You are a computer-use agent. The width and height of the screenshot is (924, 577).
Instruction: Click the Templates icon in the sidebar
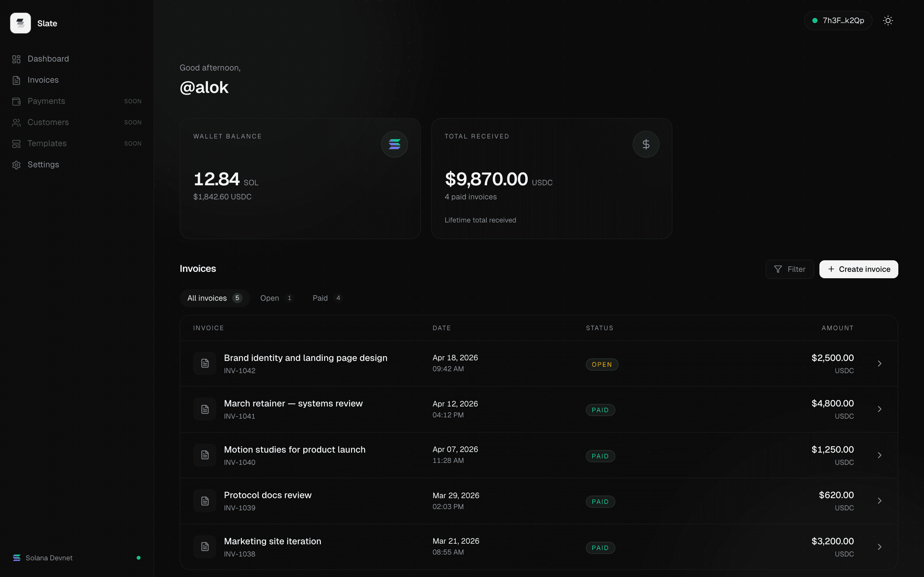[16, 144]
